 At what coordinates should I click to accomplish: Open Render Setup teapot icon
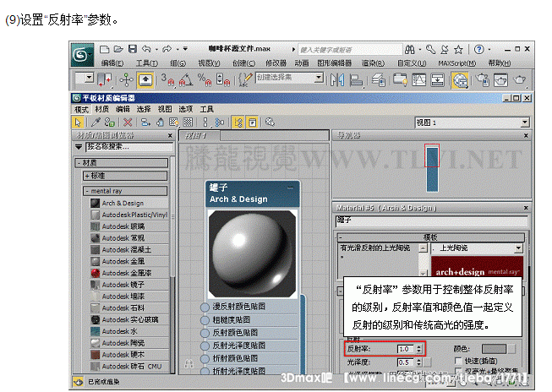pos(483,80)
